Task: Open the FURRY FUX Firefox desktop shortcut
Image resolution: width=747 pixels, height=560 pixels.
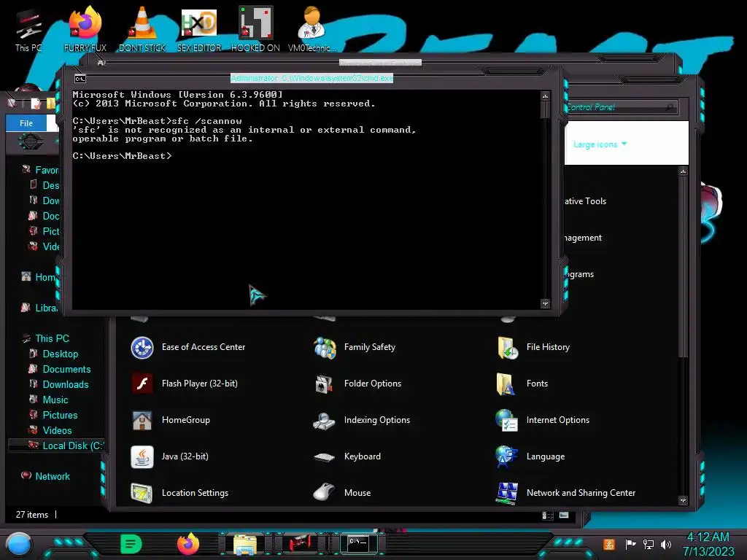Action: point(85,29)
